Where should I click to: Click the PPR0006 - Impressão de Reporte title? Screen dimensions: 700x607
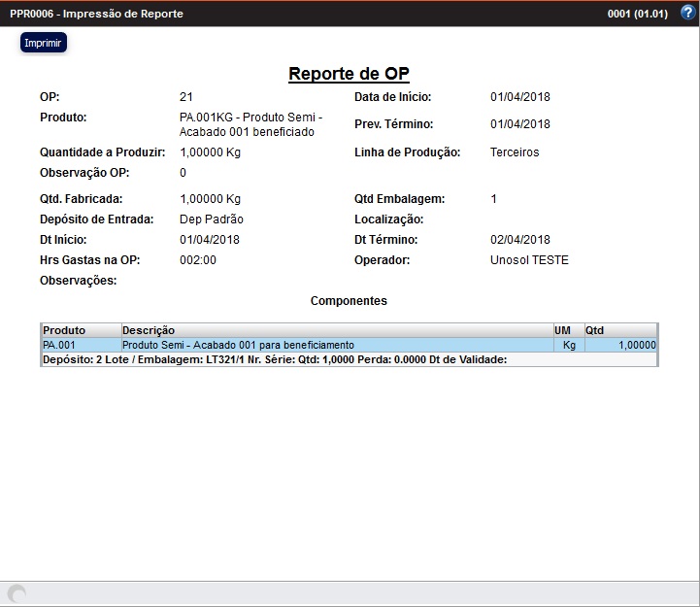[x=96, y=14]
